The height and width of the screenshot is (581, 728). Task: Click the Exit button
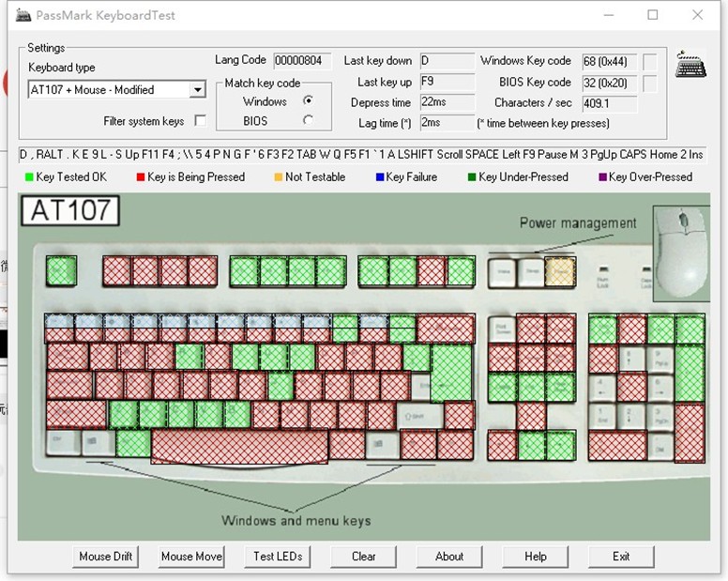click(x=621, y=557)
